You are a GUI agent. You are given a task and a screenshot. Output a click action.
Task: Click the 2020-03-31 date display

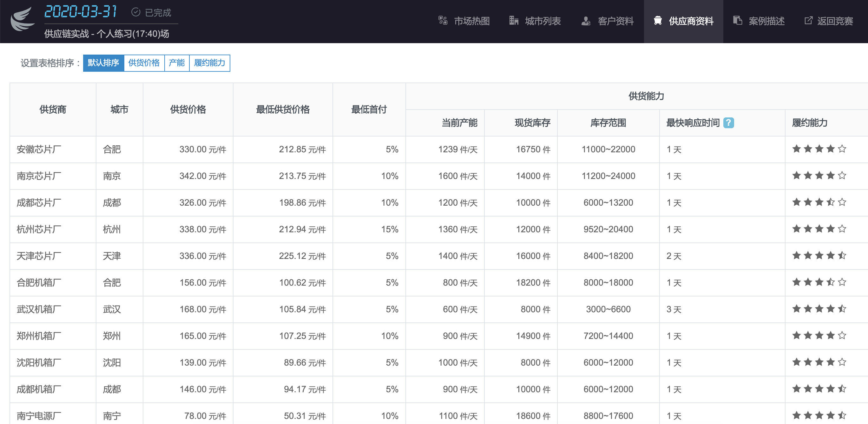coord(81,12)
